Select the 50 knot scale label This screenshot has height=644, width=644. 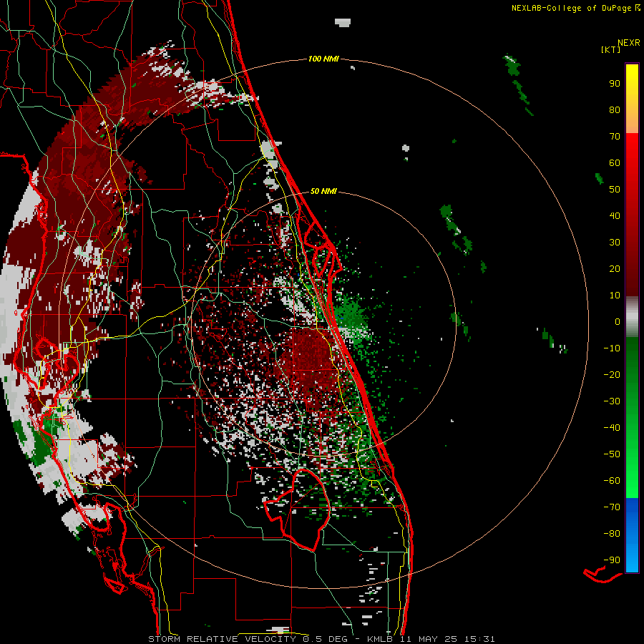(615, 190)
